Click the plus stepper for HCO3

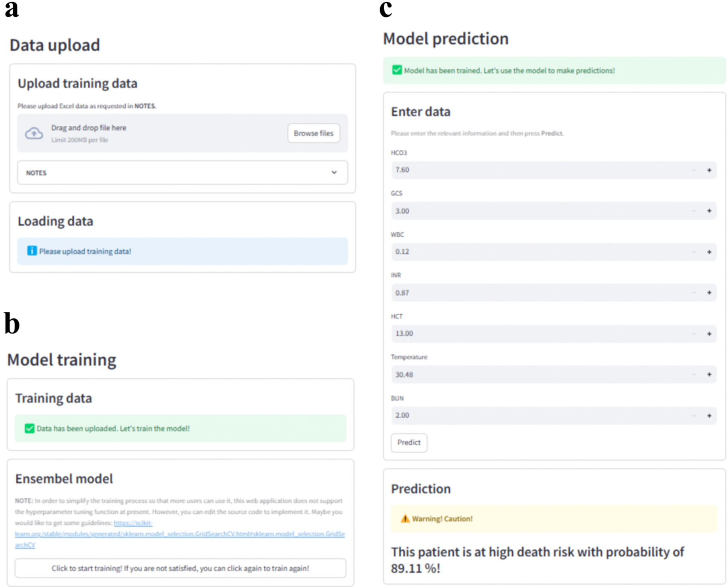pyautogui.click(x=709, y=170)
